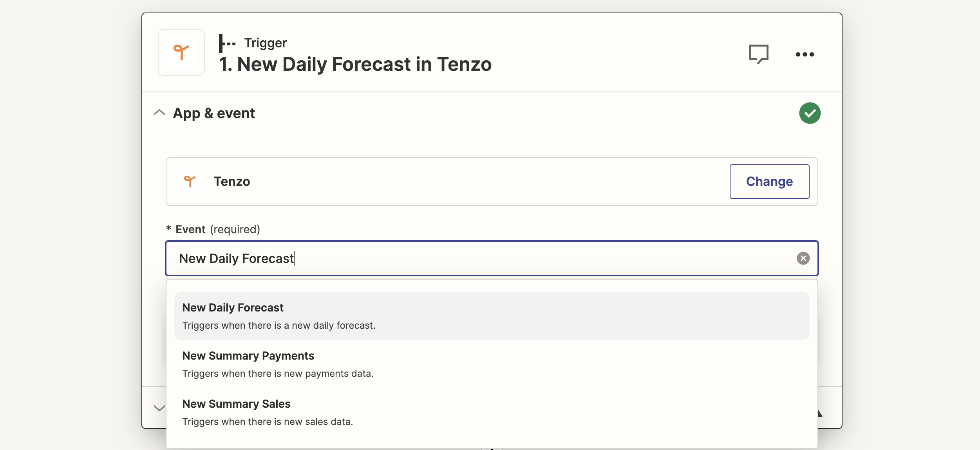The width and height of the screenshot is (980, 450).
Task: Collapse the App & event section chevron
Action: point(159,113)
